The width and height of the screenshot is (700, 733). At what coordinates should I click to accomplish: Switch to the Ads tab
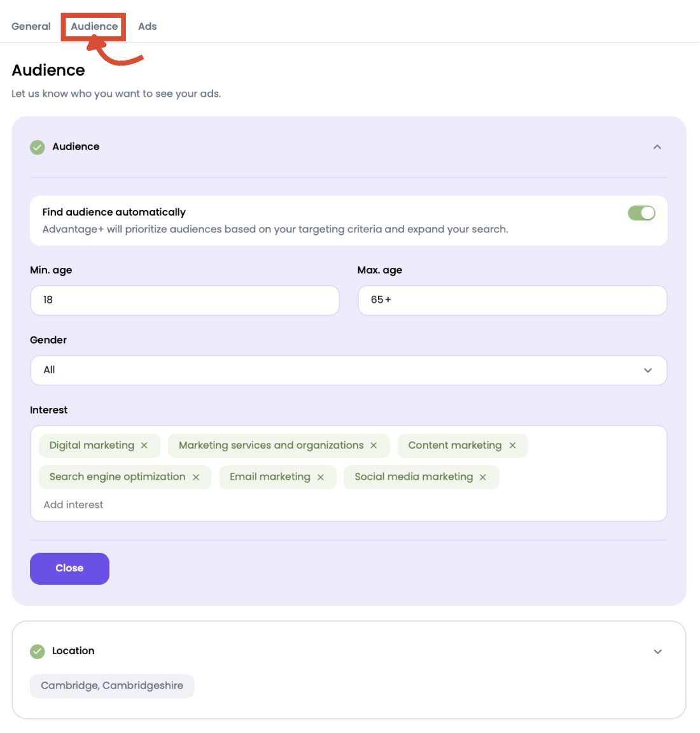[x=147, y=26]
